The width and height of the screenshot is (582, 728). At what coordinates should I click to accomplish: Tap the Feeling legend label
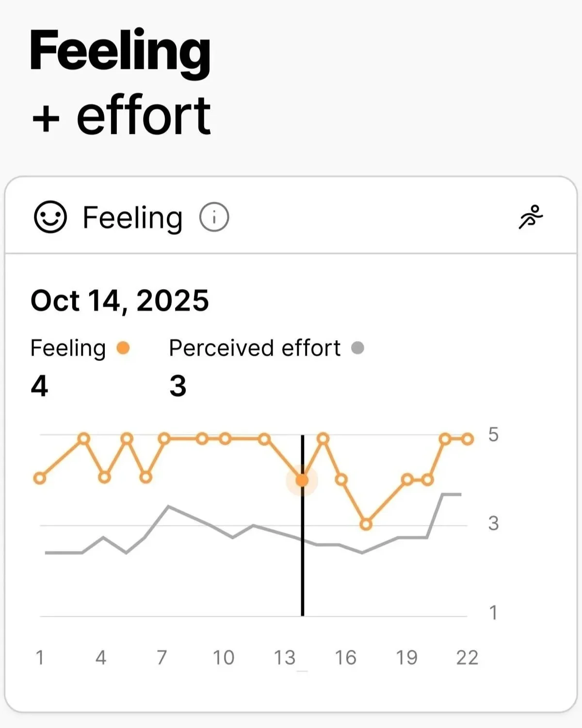68,348
